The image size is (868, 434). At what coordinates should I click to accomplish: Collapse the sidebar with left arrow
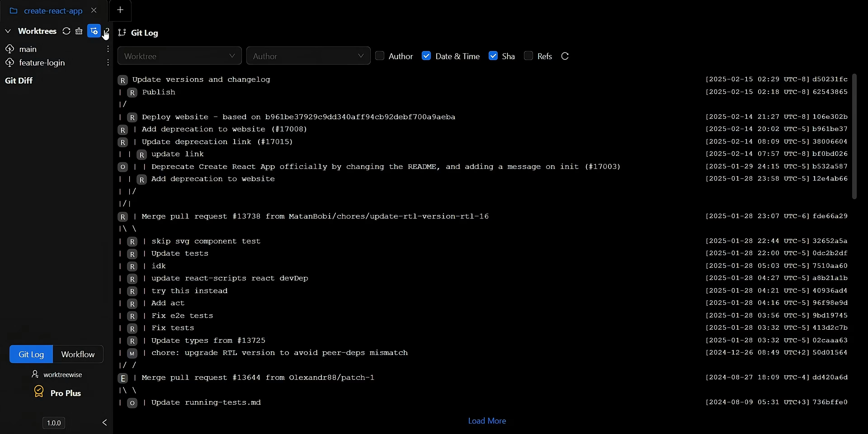point(104,422)
